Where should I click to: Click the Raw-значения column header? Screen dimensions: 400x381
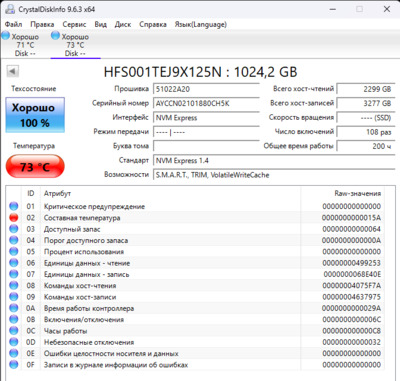click(x=358, y=193)
